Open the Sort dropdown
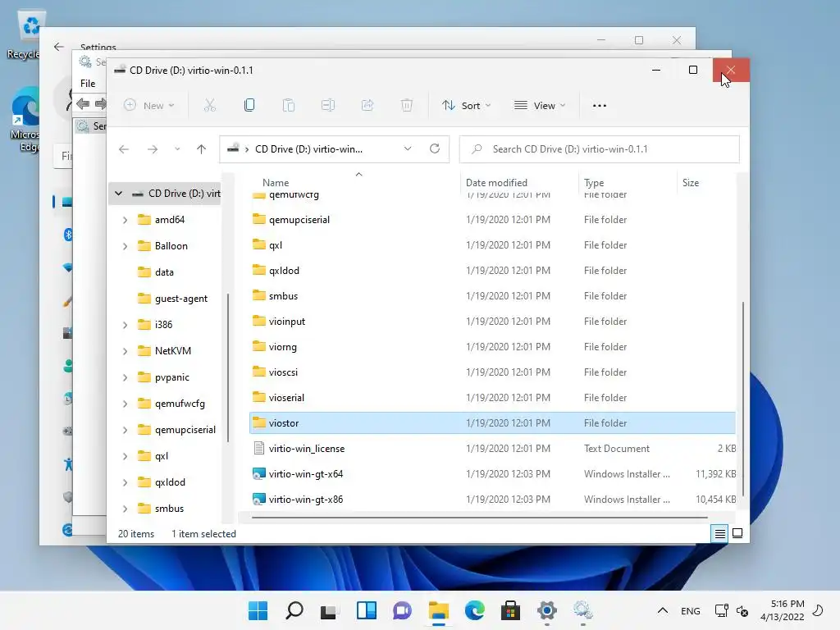Screen dimensions: 840x630 click(x=466, y=106)
